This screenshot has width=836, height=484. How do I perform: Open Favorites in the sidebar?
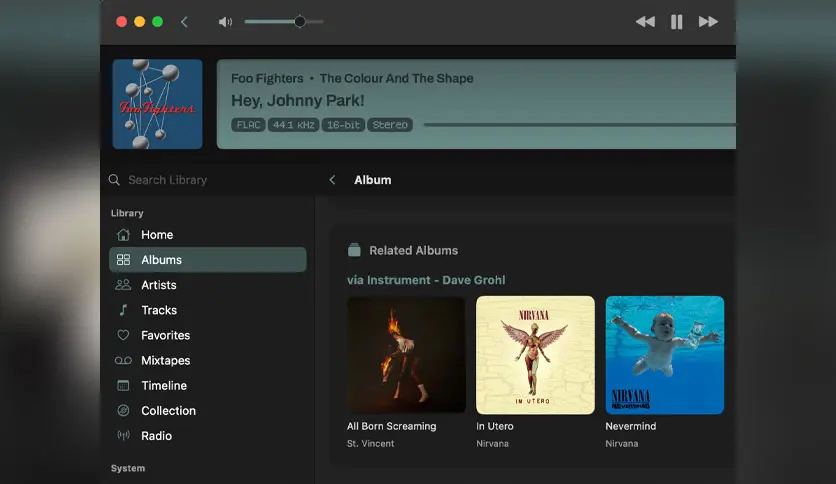[207, 335]
